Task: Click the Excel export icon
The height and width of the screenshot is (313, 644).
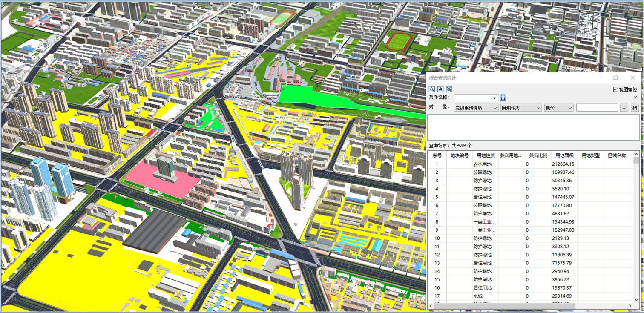Action: pos(449,89)
